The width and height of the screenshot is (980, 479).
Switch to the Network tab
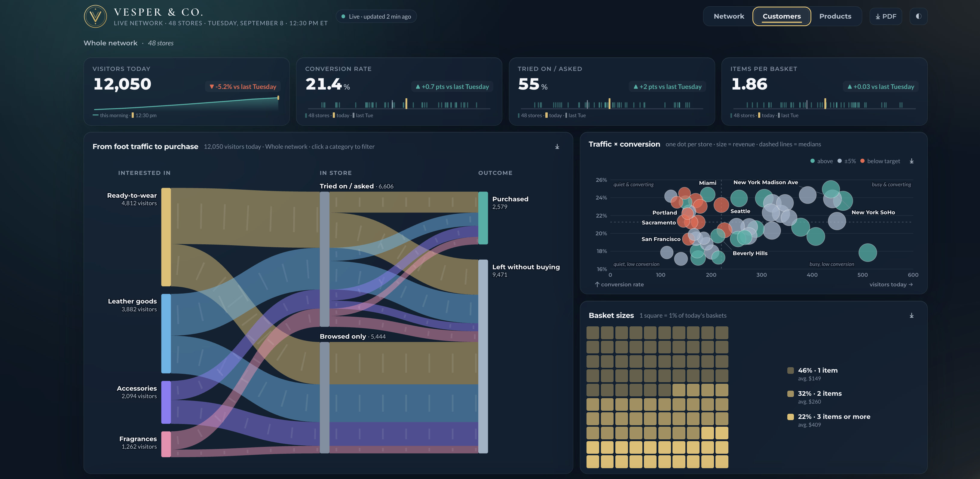[728, 16]
